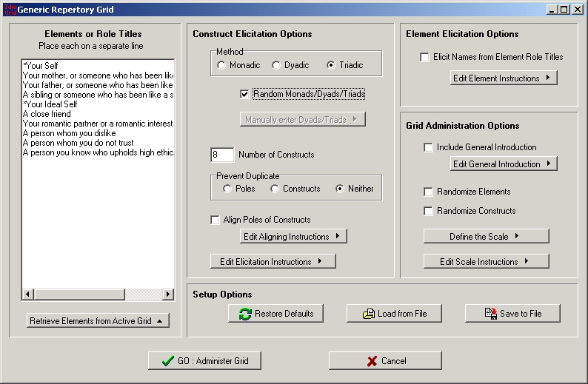Open Retrieve Elements from Active Grid menu
This screenshot has width=588, height=384.
point(98,320)
